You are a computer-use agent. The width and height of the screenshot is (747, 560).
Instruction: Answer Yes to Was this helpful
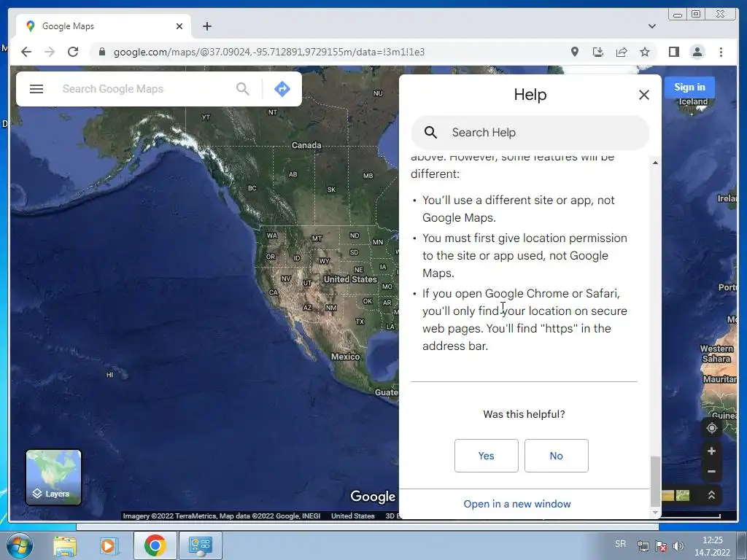(486, 456)
